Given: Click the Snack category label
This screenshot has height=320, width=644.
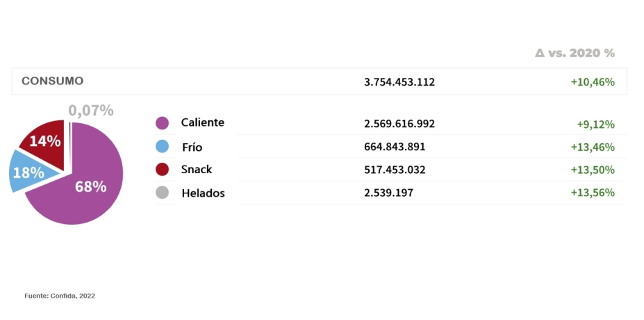Looking at the screenshot, I should pos(197,169).
